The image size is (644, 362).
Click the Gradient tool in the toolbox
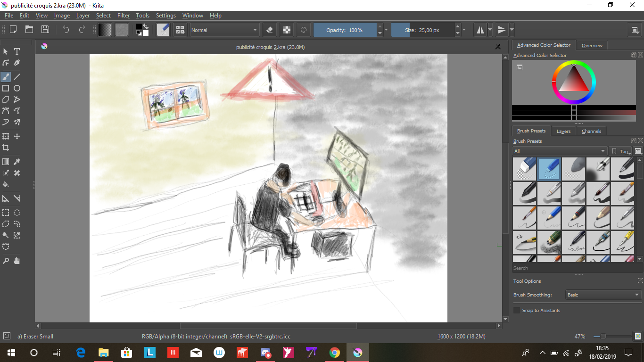point(6,162)
